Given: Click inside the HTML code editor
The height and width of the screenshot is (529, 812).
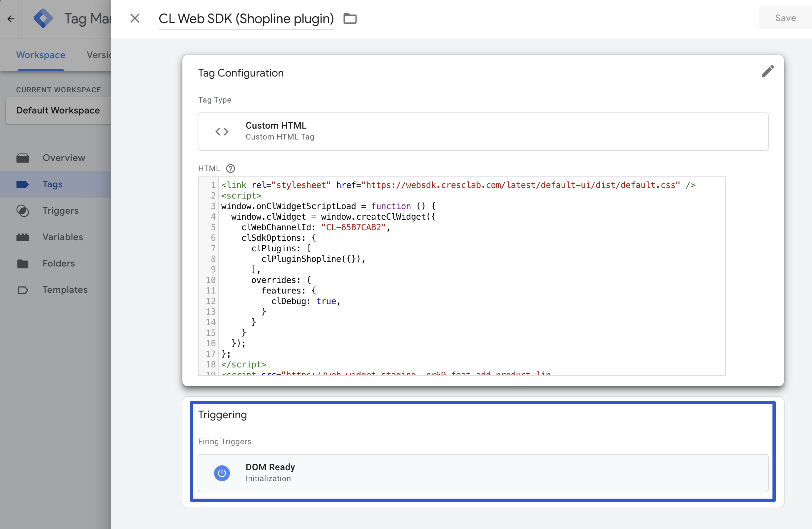Looking at the screenshot, I should click(462, 276).
